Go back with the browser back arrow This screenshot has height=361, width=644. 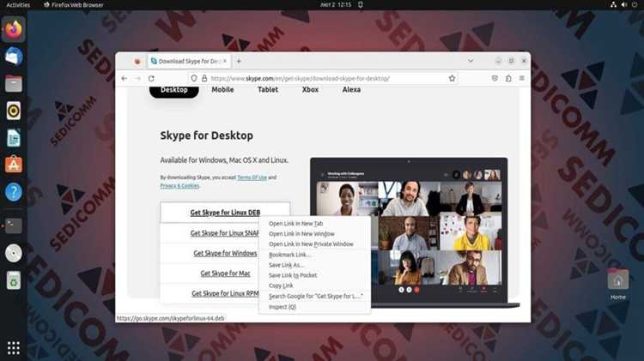(125, 78)
